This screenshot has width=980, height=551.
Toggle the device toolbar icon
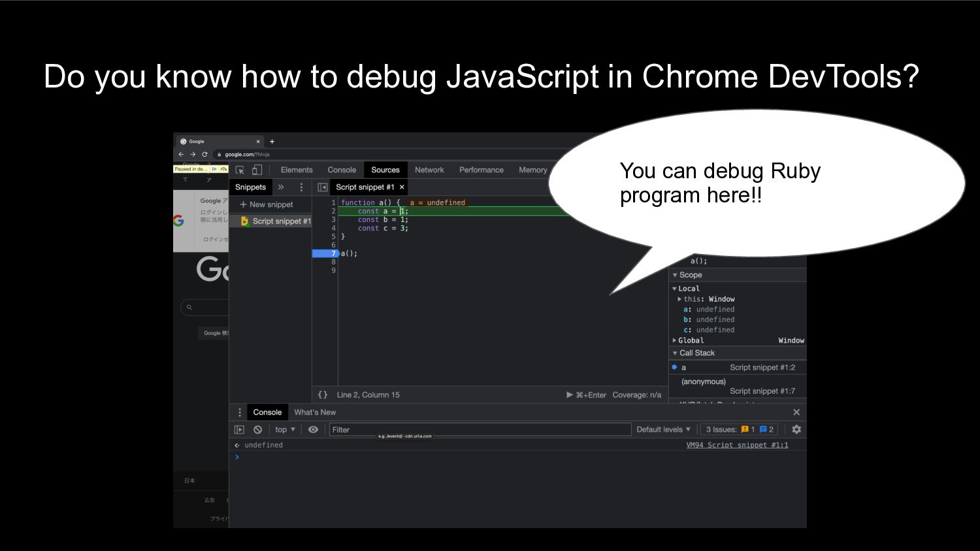coord(257,170)
